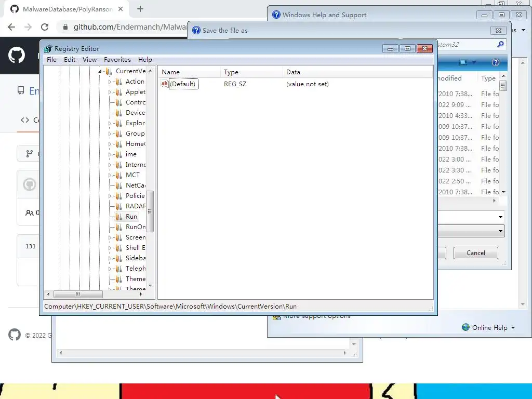Screen dimensions: 532x399
Task: Open the save as type dropdown
Action: [500, 231]
